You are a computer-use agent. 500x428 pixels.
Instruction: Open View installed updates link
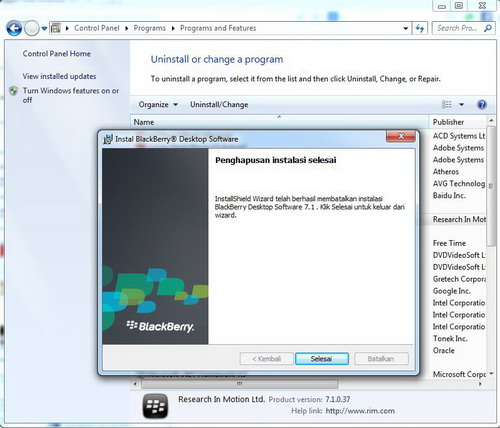(59, 76)
